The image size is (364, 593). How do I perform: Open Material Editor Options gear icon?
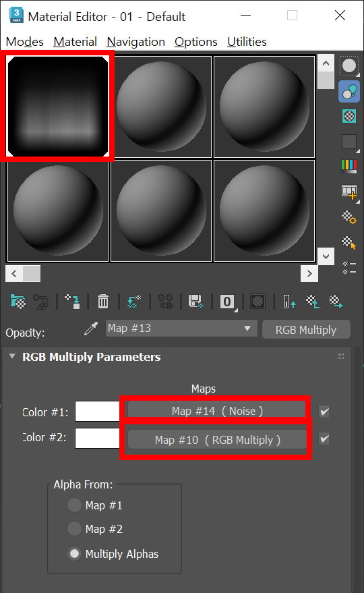[x=349, y=217]
